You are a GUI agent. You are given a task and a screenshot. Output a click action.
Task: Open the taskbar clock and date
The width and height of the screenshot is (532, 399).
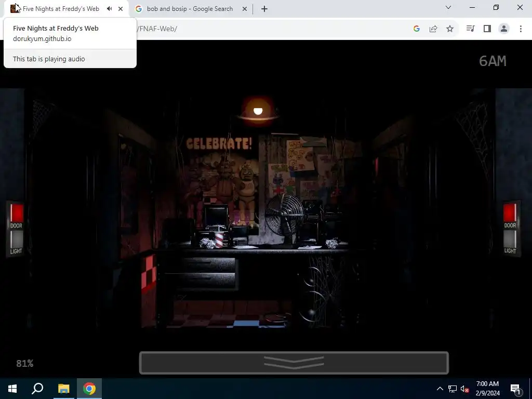487,389
